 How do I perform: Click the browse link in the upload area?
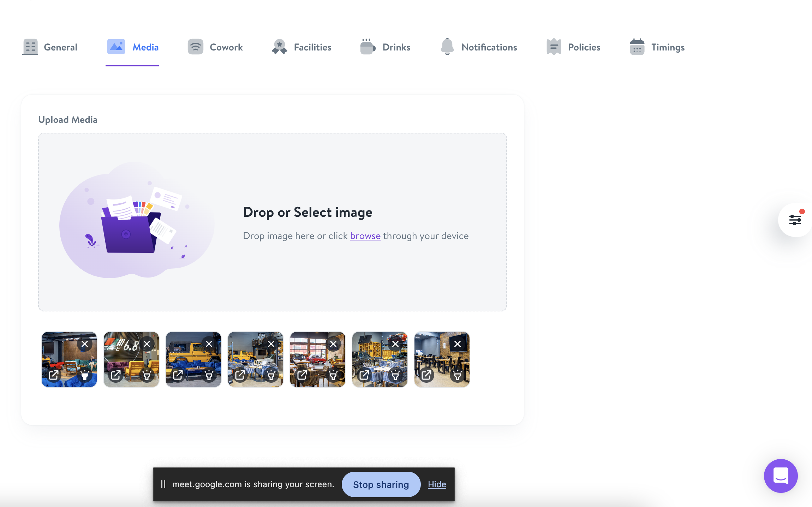(x=365, y=236)
